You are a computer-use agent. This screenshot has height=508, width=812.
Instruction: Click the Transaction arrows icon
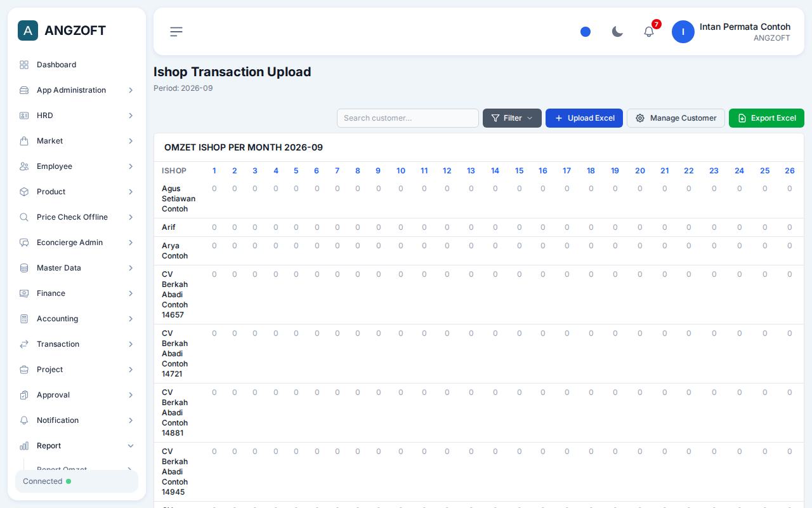(x=24, y=344)
